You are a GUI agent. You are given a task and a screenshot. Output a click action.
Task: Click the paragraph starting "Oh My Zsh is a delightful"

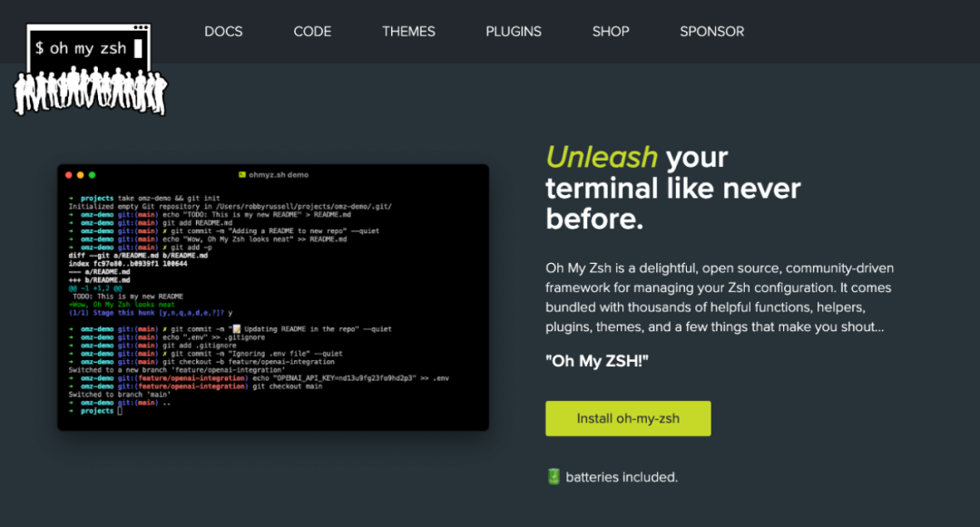click(720, 298)
